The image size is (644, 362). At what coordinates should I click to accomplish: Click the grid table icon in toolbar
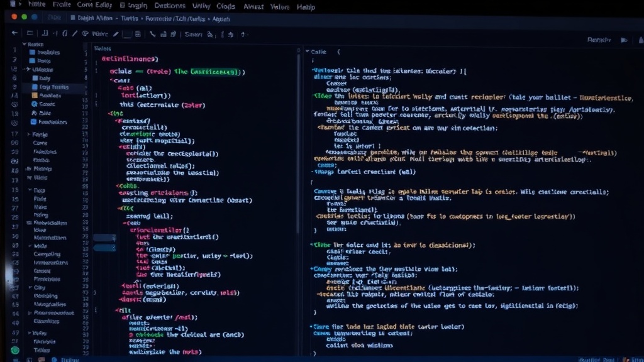tap(138, 34)
